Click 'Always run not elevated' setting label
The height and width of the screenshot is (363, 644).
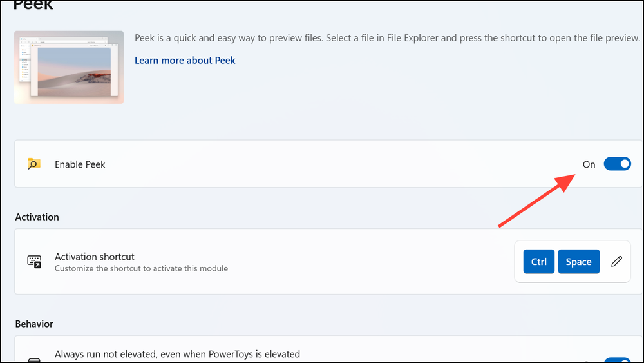click(x=177, y=354)
